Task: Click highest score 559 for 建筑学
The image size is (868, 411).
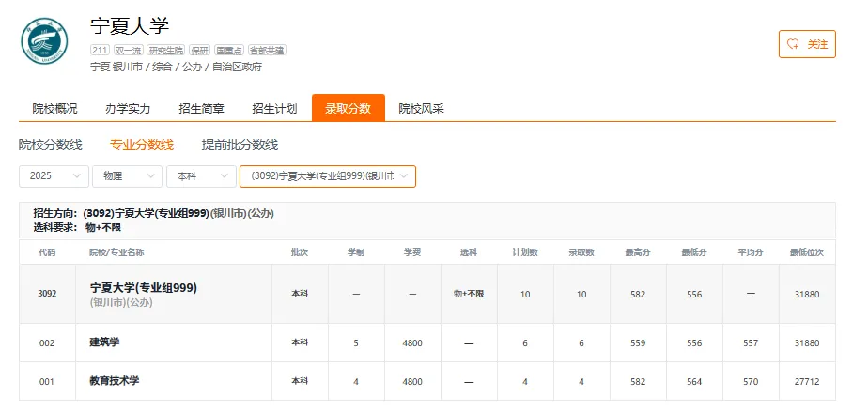Action: 638,342
